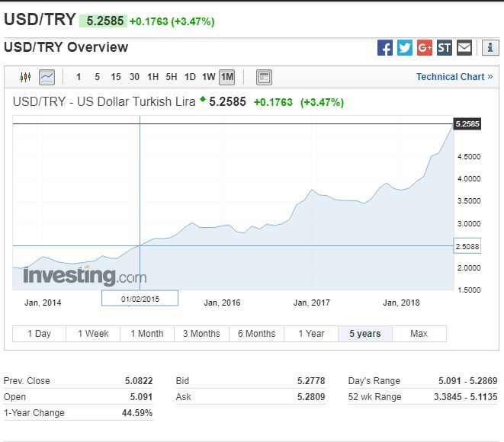Set chart interval to 1W
The height and width of the screenshot is (442, 504).
coord(208,77)
